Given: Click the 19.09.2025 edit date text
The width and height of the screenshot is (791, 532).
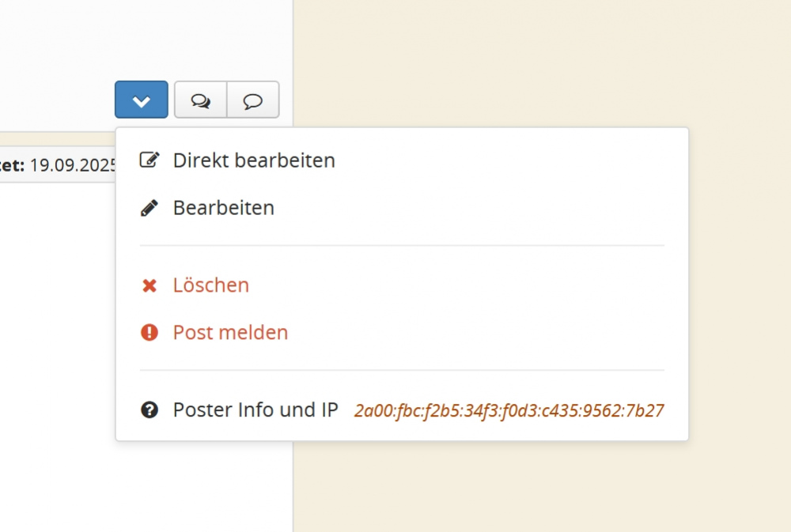Looking at the screenshot, I should (74, 165).
